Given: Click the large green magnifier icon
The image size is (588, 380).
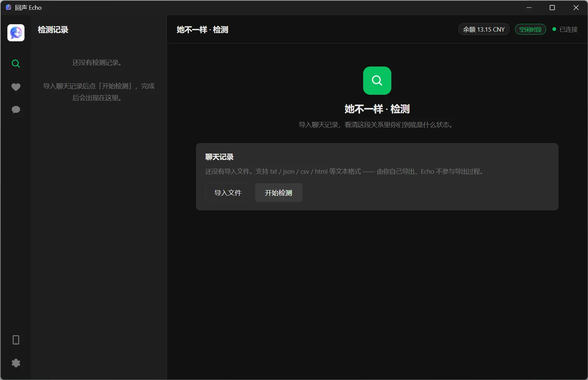Looking at the screenshot, I should tap(377, 81).
